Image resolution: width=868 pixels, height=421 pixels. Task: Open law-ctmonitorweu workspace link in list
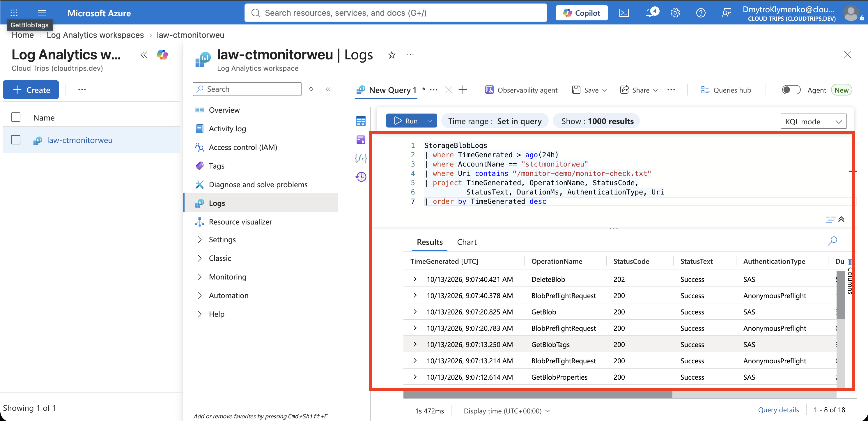[80, 140]
